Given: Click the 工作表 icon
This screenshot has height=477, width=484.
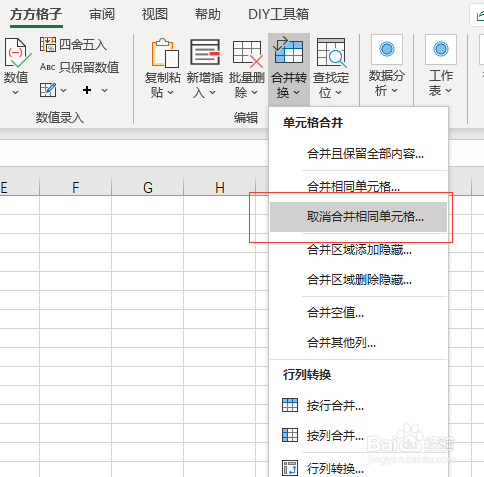Looking at the screenshot, I should 441,49.
